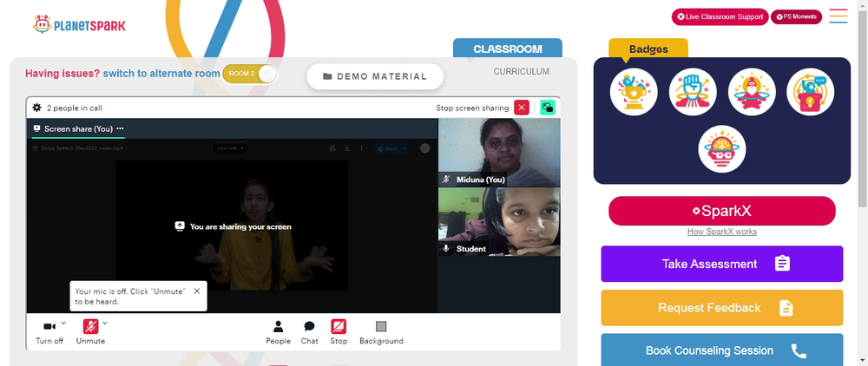868x366 pixels.
Task: Click the 'Having issues?' text
Action: click(62, 74)
